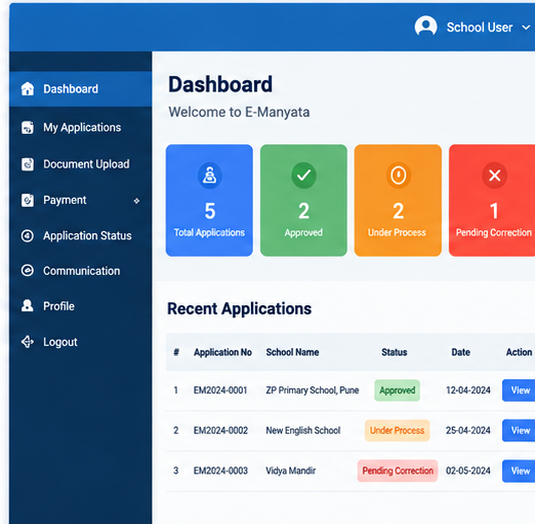Click the date 12-04-2024
The image size is (535, 524).
[x=468, y=390]
